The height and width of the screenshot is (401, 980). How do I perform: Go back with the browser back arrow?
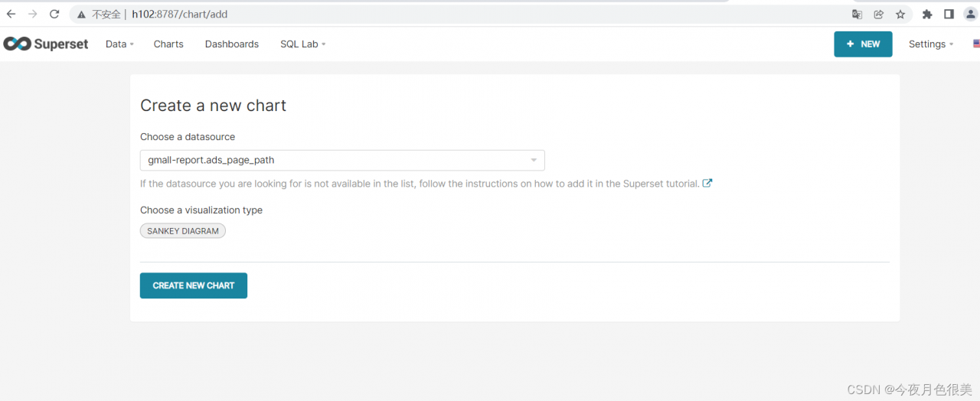pos(11,14)
